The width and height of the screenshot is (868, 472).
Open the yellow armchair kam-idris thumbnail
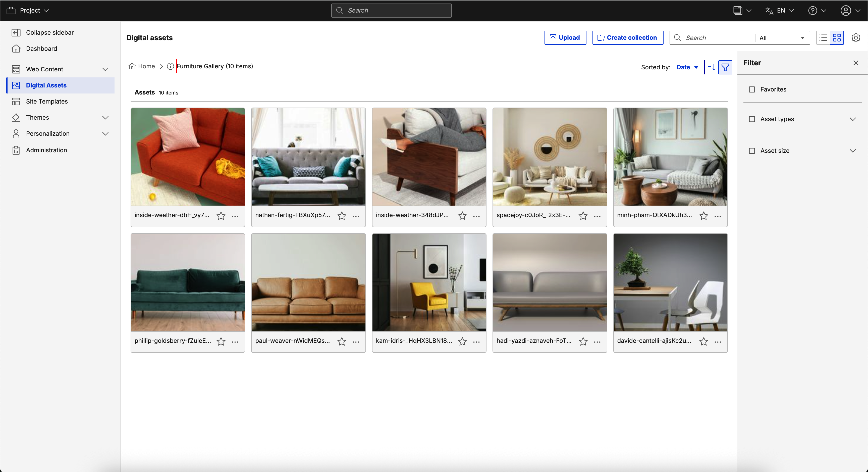429,282
